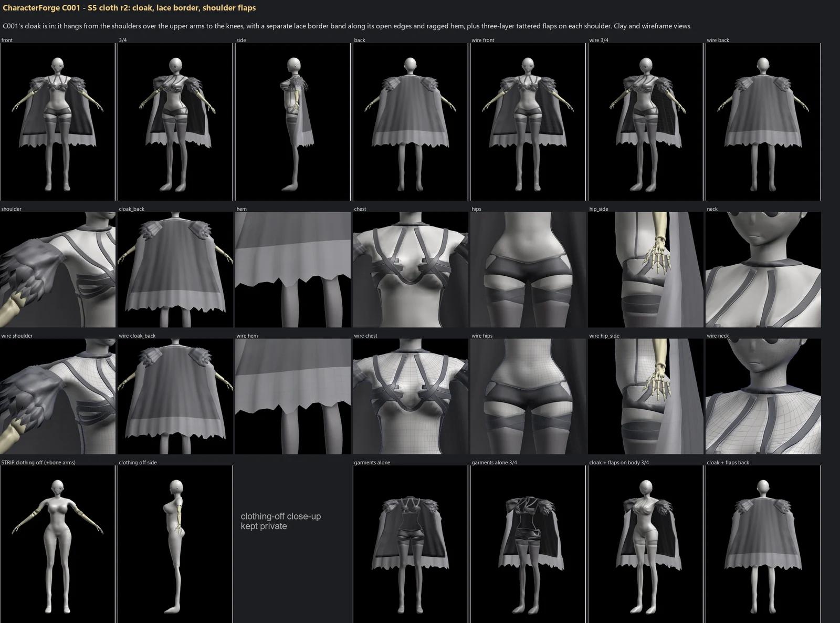The image size is (840, 623).
Task: Click the 'clothing-off close-up kept private' placeholder
Action: (x=281, y=521)
